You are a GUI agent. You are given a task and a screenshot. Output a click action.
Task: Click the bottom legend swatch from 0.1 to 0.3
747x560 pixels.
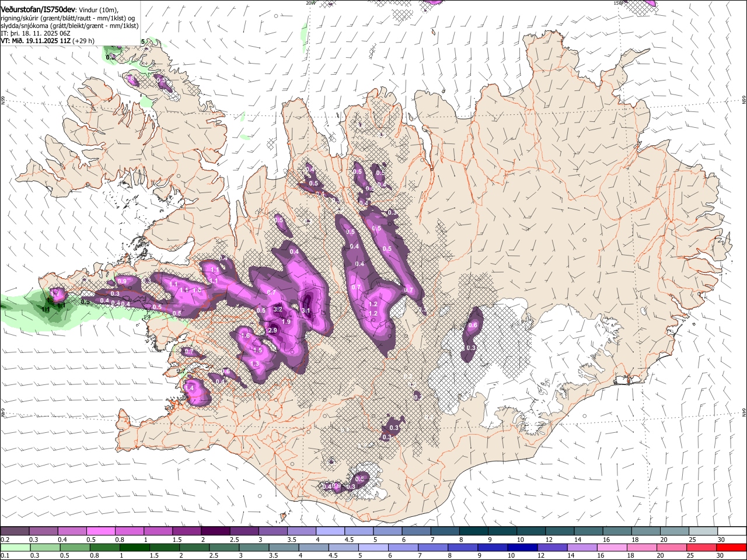point(15,547)
